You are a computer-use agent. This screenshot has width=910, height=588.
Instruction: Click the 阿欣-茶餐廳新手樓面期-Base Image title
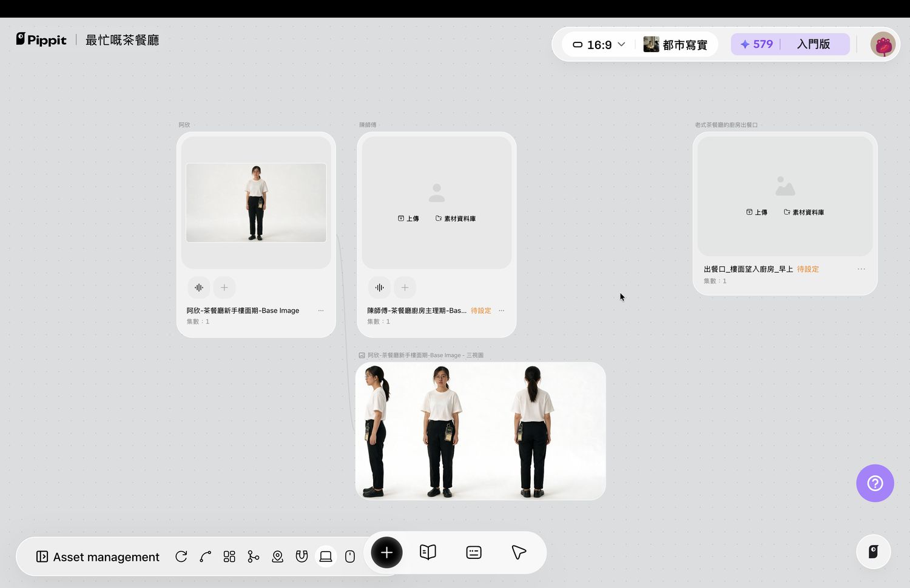(243, 310)
